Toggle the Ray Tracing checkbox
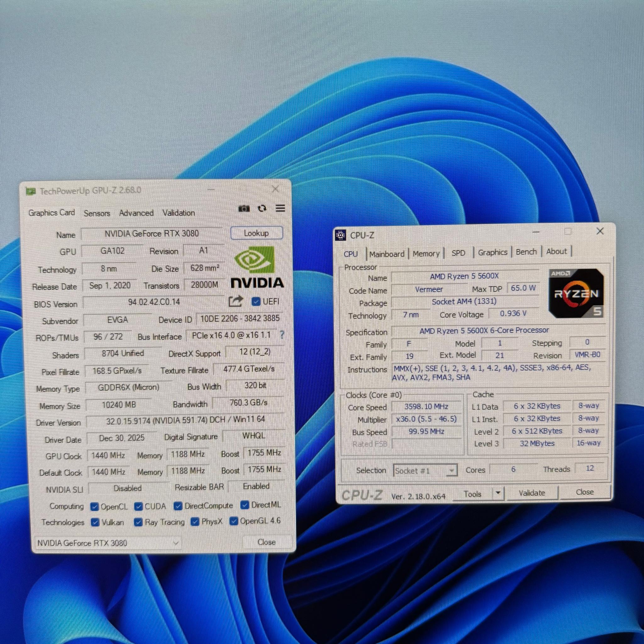The width and height of the screenshot is (644, 644). coord(138,522)
